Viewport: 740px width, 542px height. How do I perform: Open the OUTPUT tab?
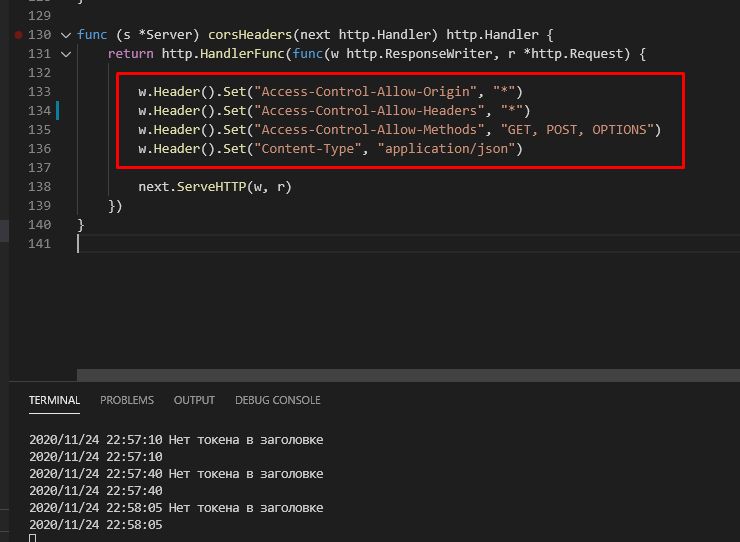tap(194, 400)
